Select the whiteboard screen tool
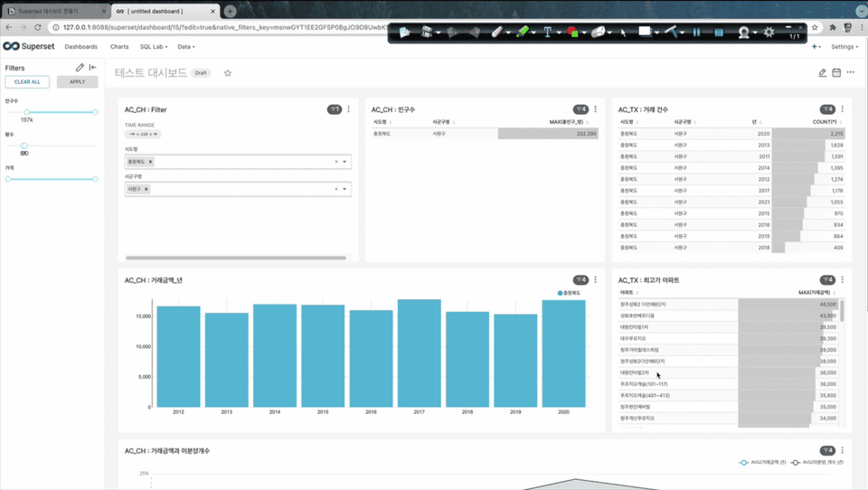The image size is (868, 490). click(645, 32)
